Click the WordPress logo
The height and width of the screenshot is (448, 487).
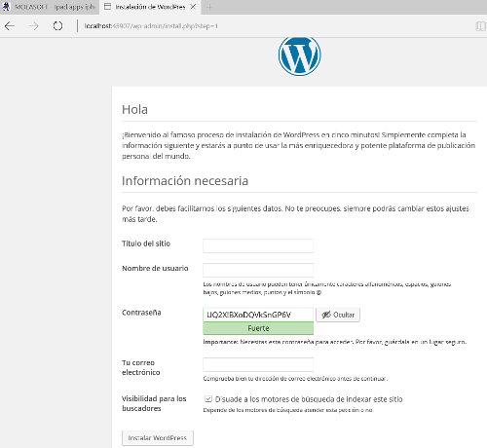300,56
